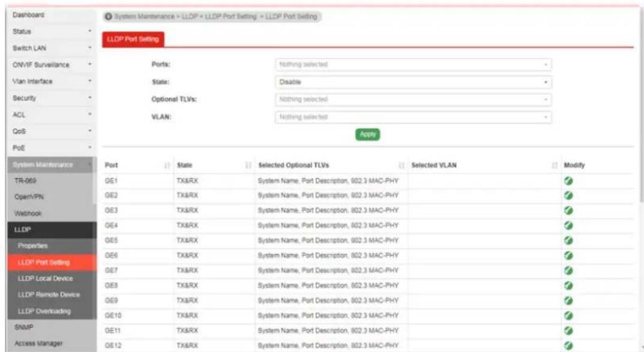The height and width of the screenshot is (352, 644).
Task: Expand the PoE sidebar menu
Action: click(x=52, y=148)
